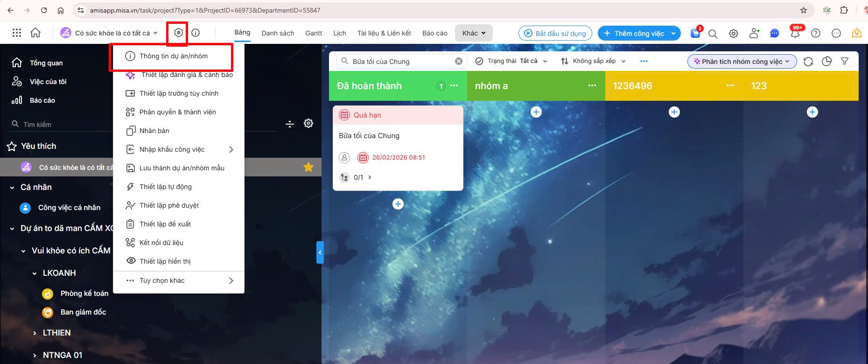
Task: Open board toolbar three-dot more options
Action: coord(644,61)
